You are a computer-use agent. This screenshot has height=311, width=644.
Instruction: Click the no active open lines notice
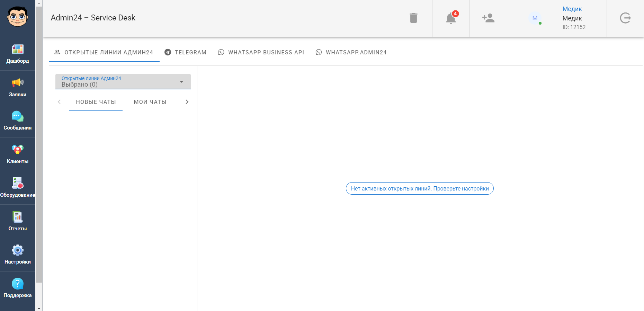click(x=420, y=188)
